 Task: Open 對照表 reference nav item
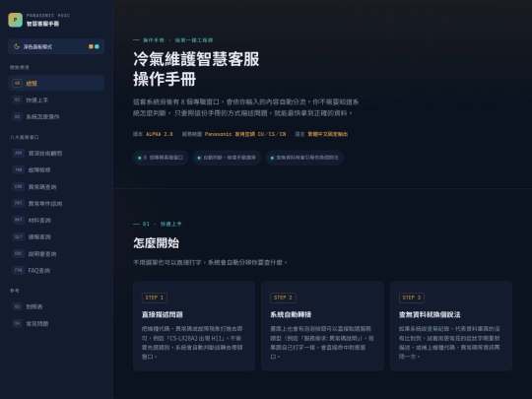click(x=56, y=306)
